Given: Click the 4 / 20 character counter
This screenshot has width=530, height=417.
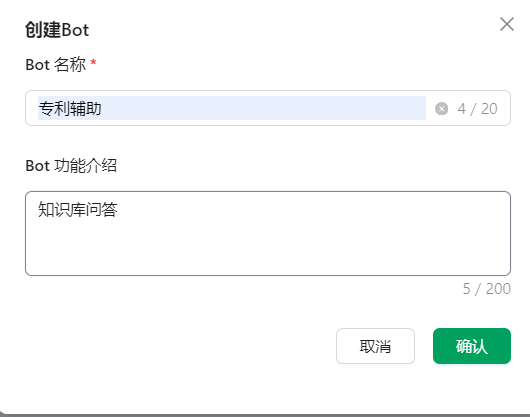Looking at the screenshot, I should [477, 109].
